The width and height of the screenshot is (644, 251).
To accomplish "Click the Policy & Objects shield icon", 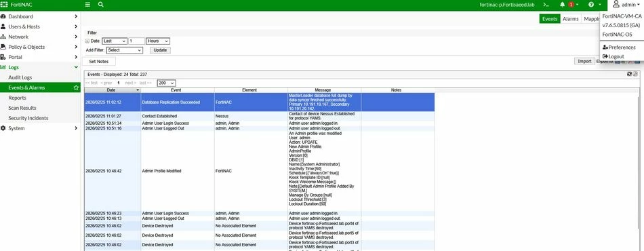I will [x=3, y=47].
